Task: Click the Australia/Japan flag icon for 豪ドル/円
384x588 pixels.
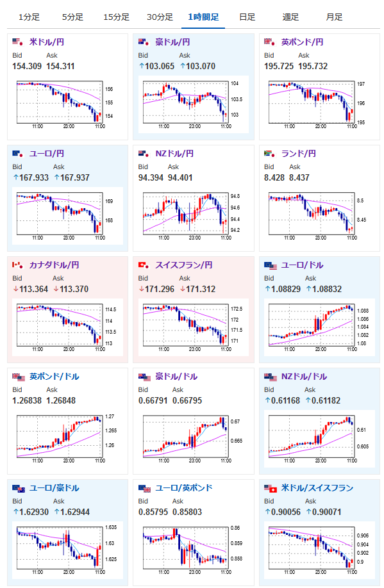Action: 144,42
